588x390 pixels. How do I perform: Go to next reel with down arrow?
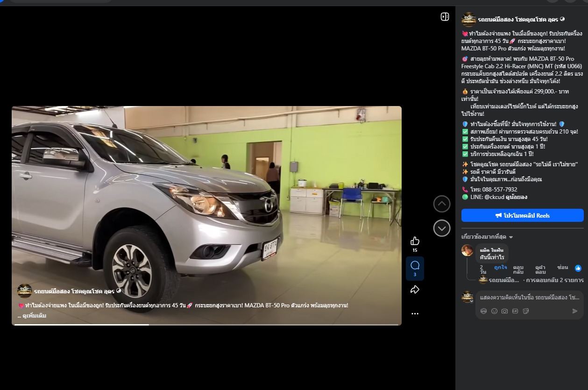(442, 228)
